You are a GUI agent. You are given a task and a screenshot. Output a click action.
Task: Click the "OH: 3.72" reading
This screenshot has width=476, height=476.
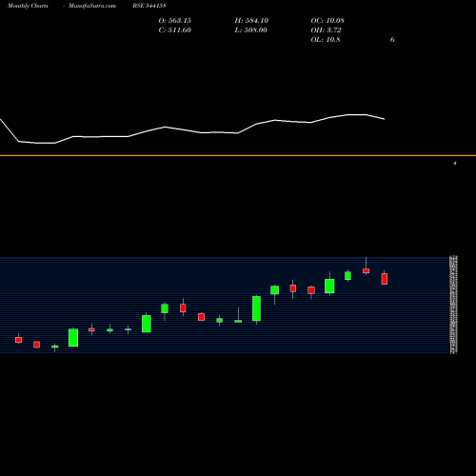coord(326,30)
